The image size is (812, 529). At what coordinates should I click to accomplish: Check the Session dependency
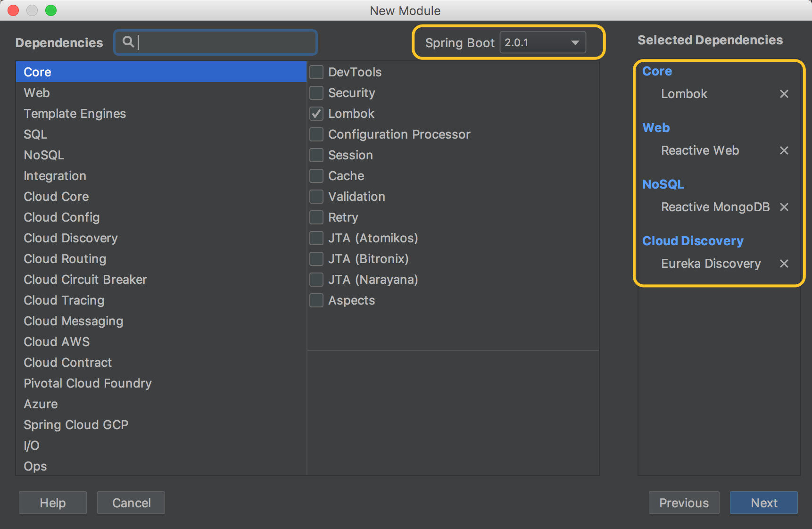[316, 155]
